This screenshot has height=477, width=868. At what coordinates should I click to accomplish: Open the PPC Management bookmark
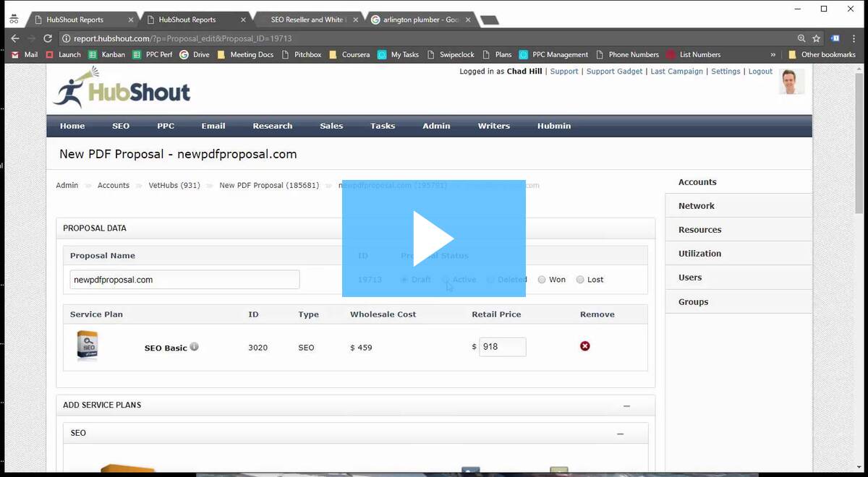[x=553, y=54]
